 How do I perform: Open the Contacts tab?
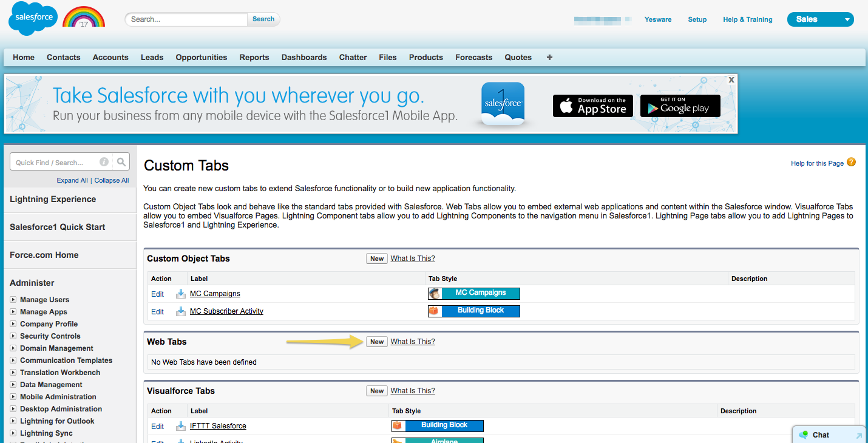[64, 57]
